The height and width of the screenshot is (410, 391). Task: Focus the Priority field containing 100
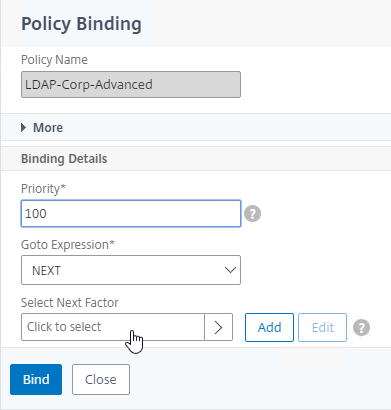click(131, 214)
